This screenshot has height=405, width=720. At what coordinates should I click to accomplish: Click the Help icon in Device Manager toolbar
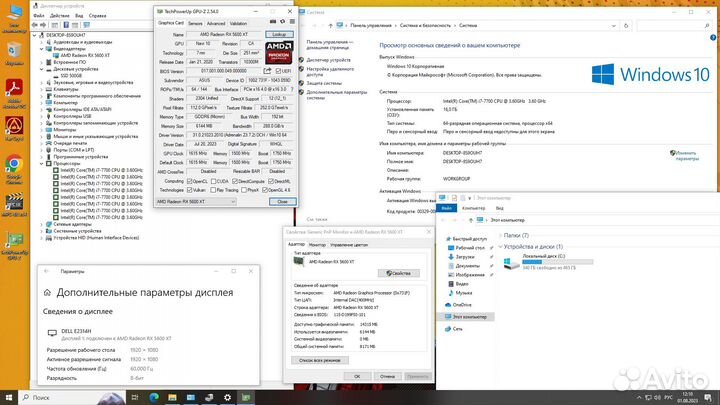pyautogui.click(x=66, y=25)
